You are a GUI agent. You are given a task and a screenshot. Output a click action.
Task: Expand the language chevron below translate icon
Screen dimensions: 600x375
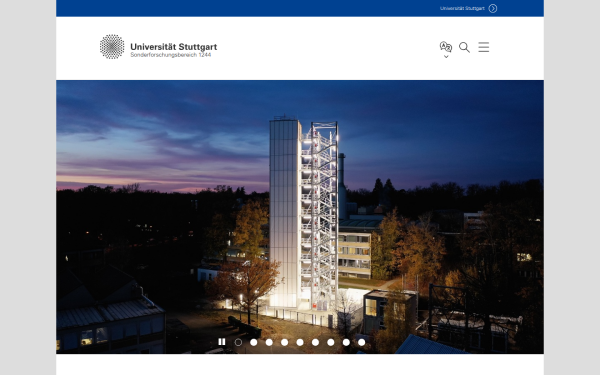point(446,57)
